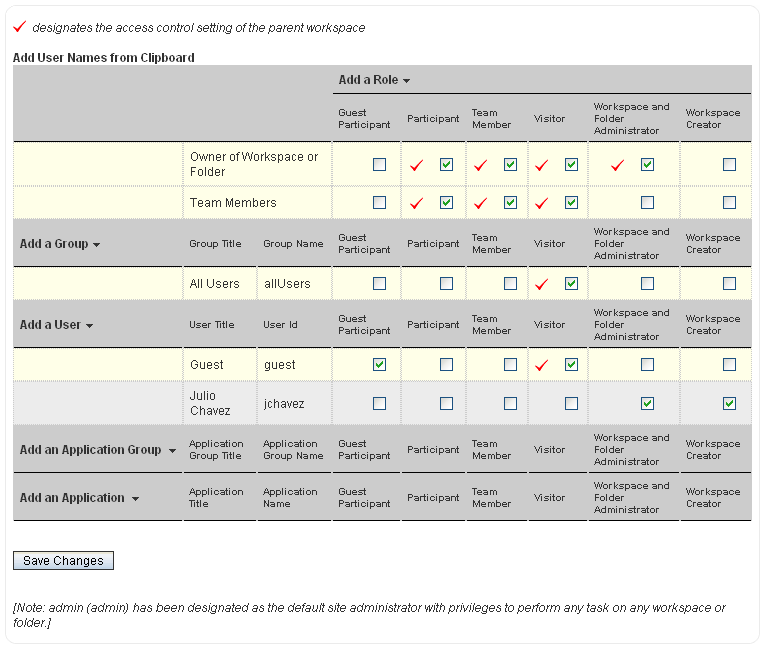Toggle Visitor checkbox for All Users group

(x=571, y=284)
